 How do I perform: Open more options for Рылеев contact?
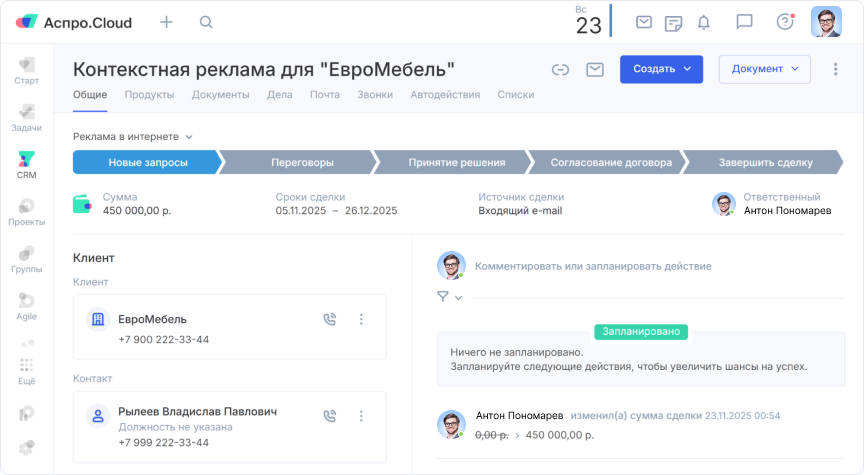point(362,416)
